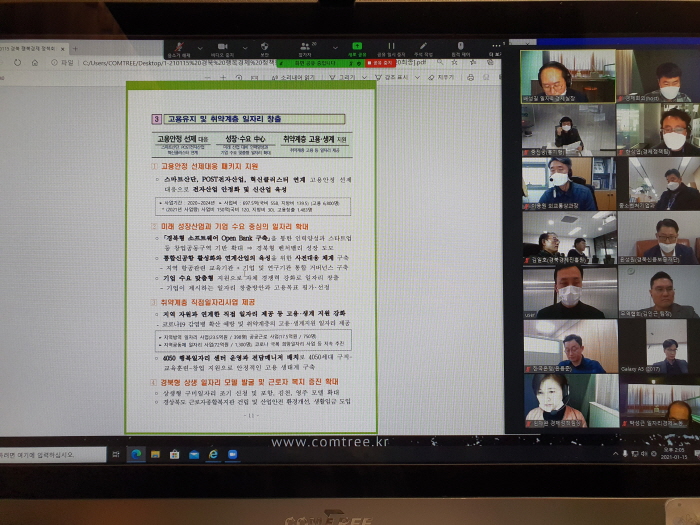The image size is (700, 525).
Task: Open the Zoom More options menu
Action: [496, 49]
